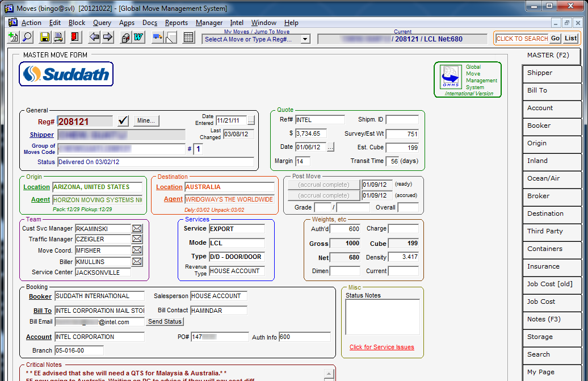Screen dimensions: 588x381
Task: Open the Reports menu
Action: 177,23
